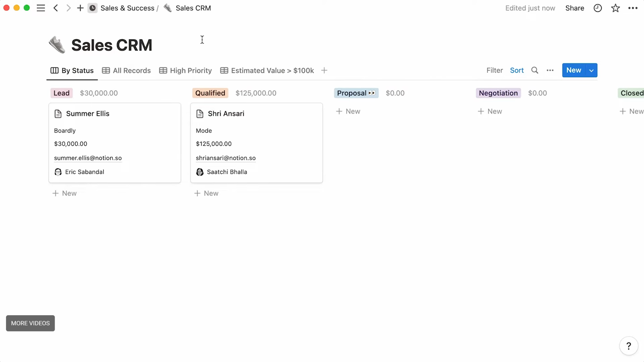The width and height of the screenshot is (644, 362).
Task: Open Sort settings
Action: click(x=517, y=70)
